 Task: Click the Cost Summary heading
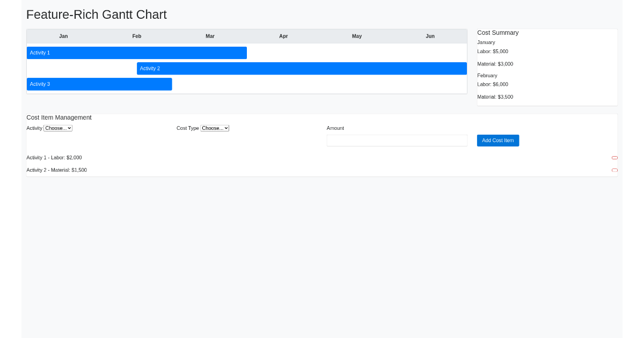click(x=497, y=32)
